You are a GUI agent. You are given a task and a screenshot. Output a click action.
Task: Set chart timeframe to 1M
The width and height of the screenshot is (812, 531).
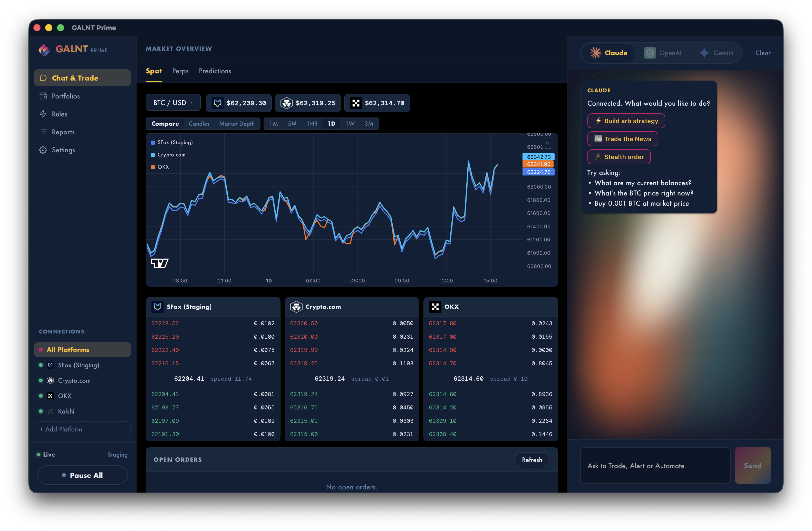[x=273, y=123]
